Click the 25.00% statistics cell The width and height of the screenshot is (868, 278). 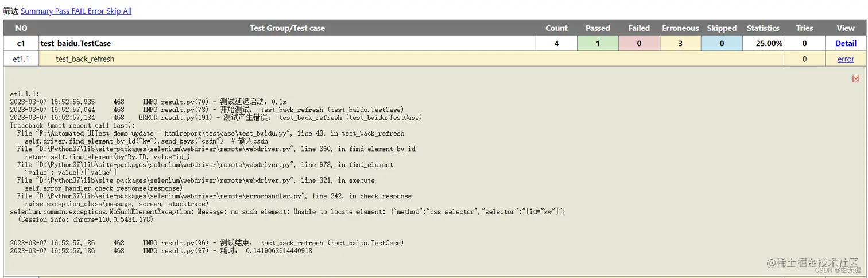(x=763, y=43)
